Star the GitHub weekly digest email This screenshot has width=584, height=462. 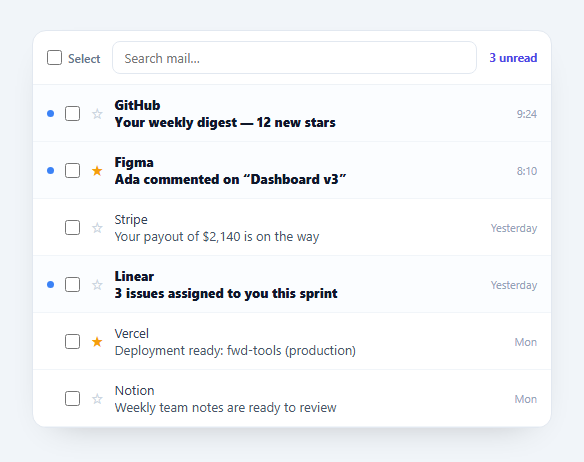point(97,114)
